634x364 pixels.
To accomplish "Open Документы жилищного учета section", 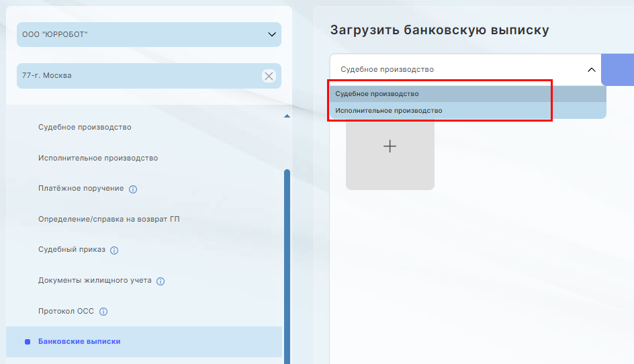I will click(95, 281).
